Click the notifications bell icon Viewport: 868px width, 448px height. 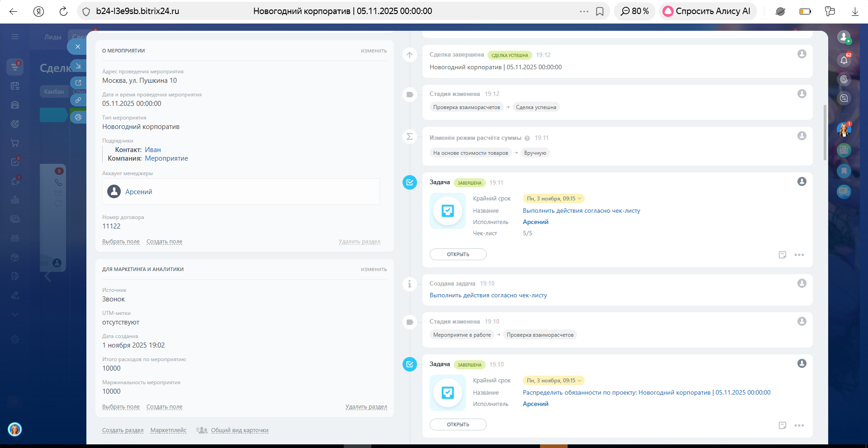tap(844, 60)
